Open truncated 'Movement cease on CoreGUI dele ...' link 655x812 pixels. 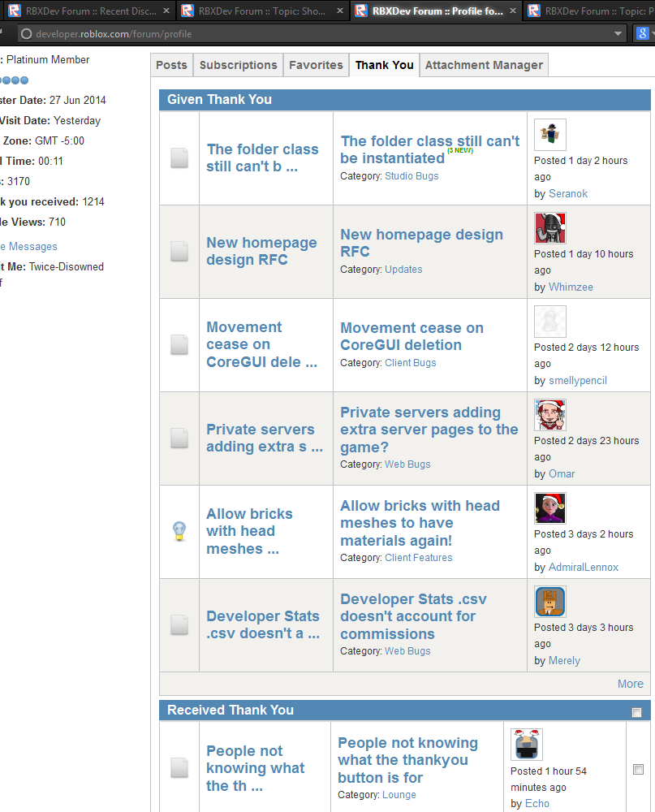tap(262, 344)
